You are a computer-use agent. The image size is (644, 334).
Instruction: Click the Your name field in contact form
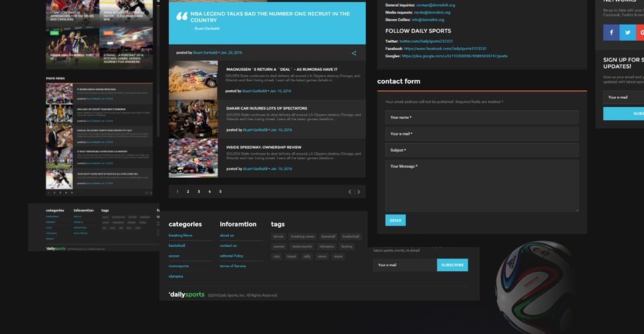click(482, 117)
